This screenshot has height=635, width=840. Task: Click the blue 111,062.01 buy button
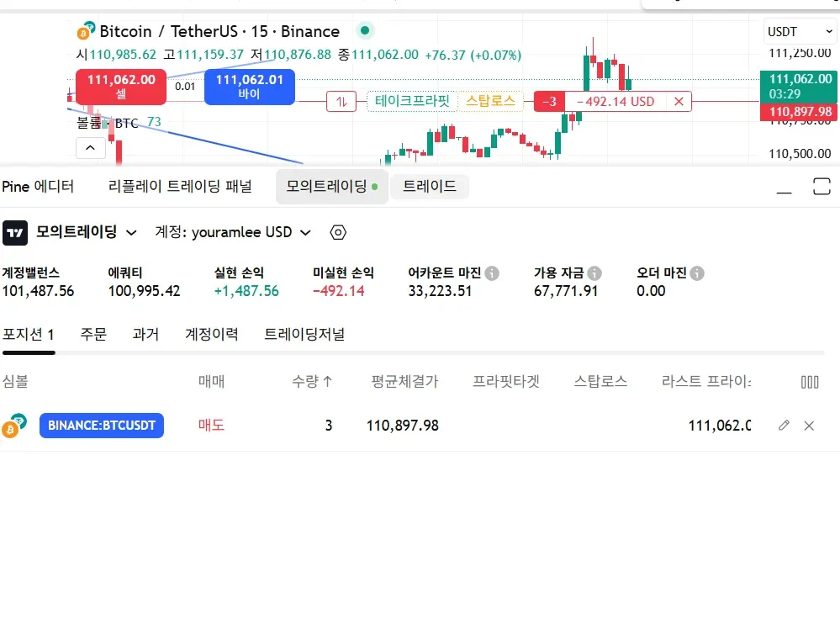250,87
